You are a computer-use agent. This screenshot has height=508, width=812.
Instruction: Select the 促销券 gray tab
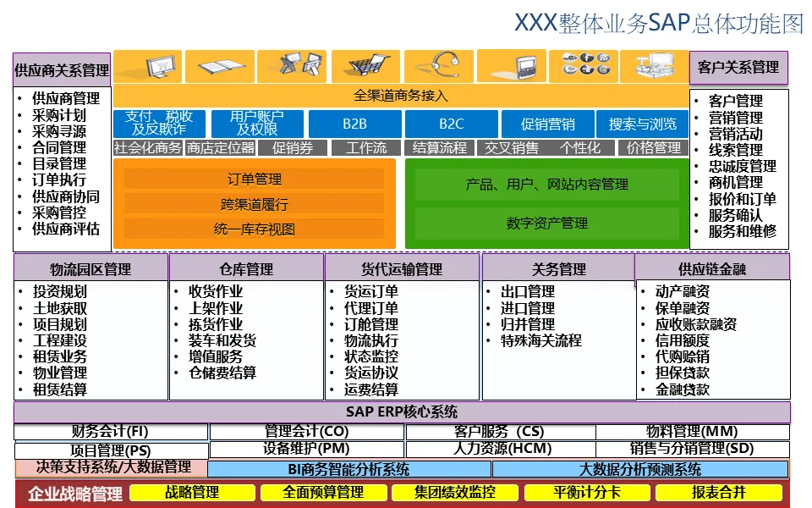coord(294,147)
